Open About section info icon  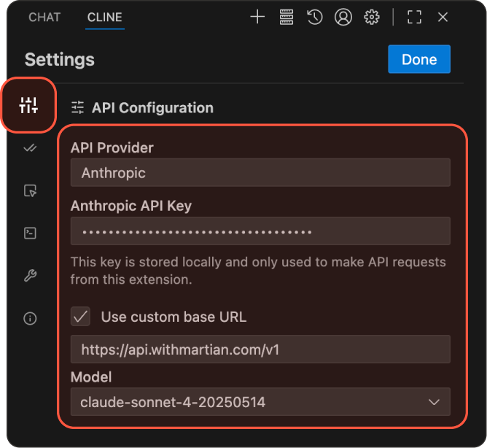tap(30, 318)
